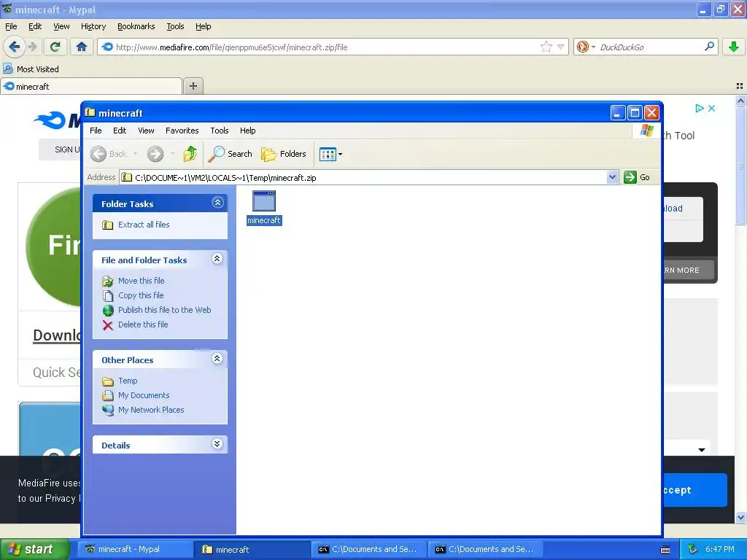Viewport: 747px width, 560px height.
Task: Toggle the Folders pane in Explorer
Action: pos(284,154)
